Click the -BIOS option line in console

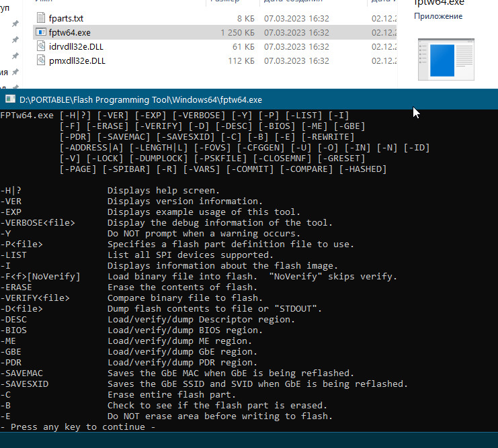[x=132, y=330]
